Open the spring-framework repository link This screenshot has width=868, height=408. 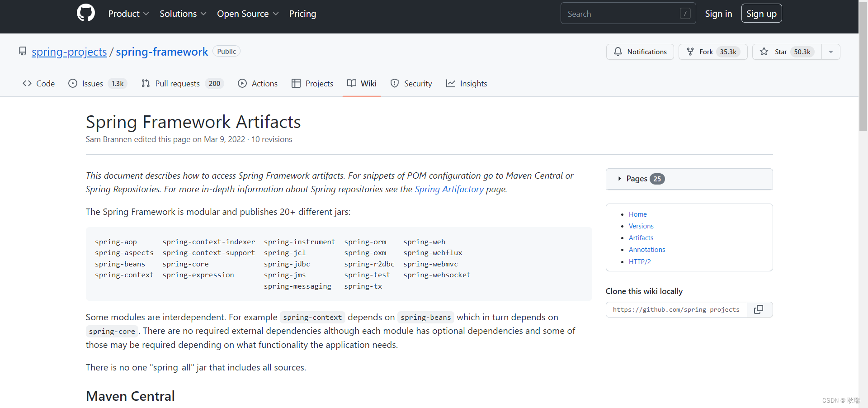pyautogui.click(x=162, y=52)
